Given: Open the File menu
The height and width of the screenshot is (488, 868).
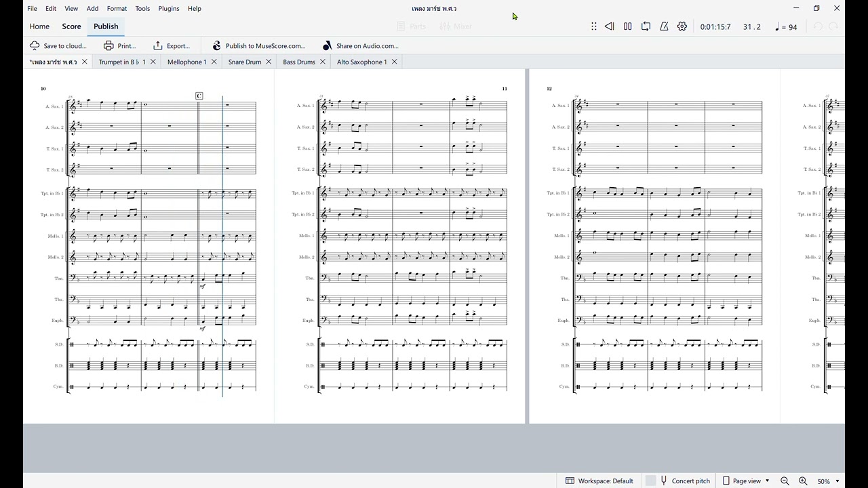Looking at the screenshot, I should tap(32, 8).
